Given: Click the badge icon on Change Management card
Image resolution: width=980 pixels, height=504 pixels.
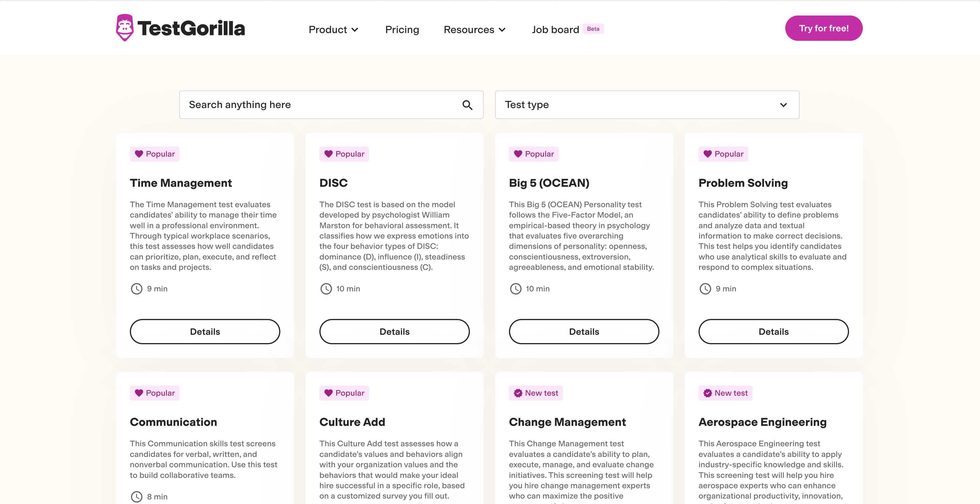Looking at the screenshot, I should (x=518, y=393).
